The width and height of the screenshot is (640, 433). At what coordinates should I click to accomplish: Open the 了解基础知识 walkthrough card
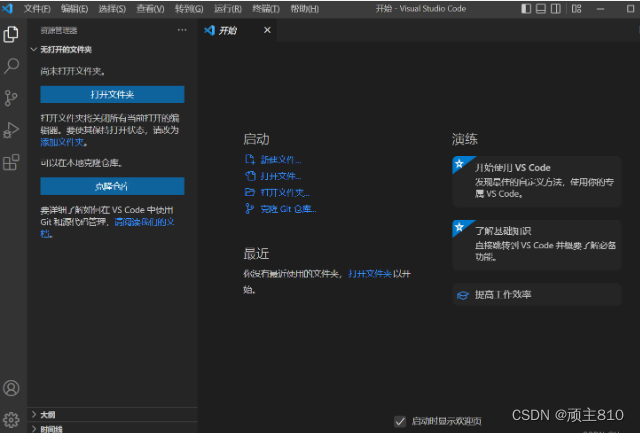click(x=537, y=245)
